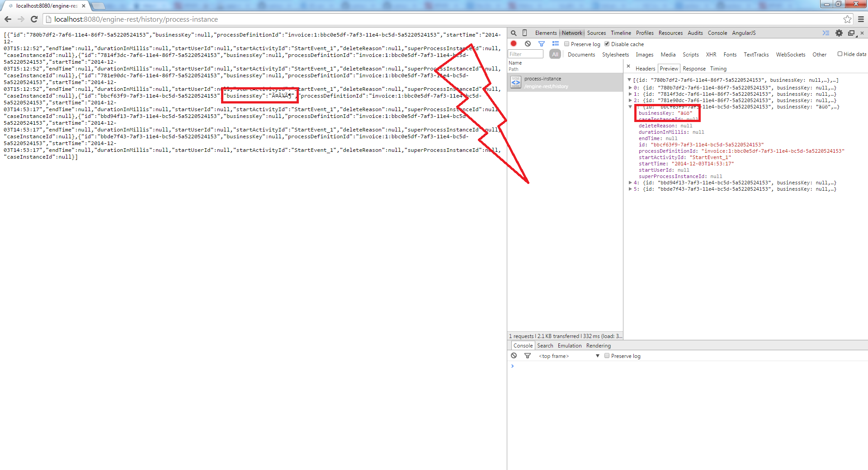Show the console drawer icon
868x470 pixels.
point(826,33)
